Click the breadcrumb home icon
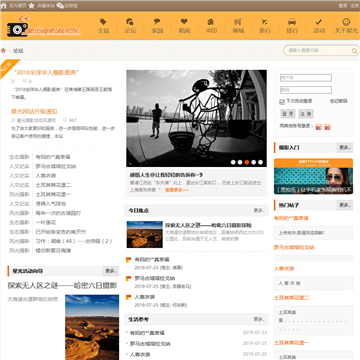Screen dimensions: 360x360 4,50
